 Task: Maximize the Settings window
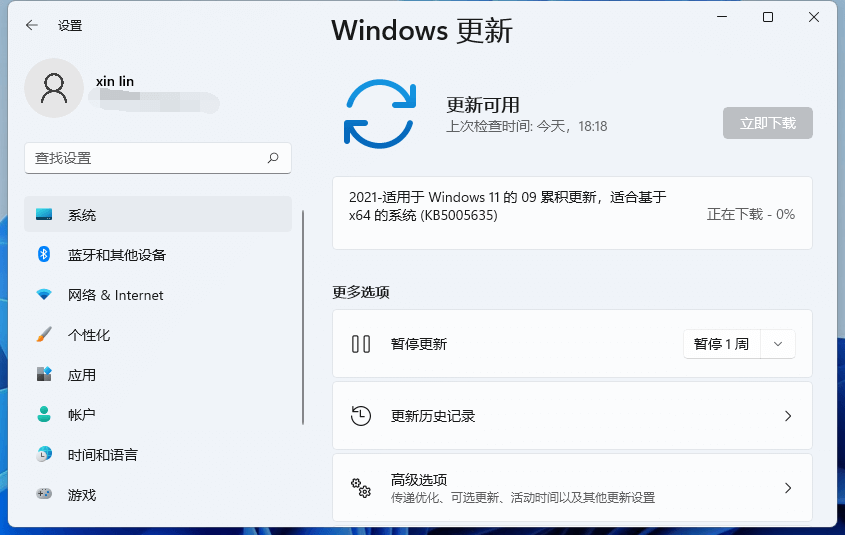768,17
